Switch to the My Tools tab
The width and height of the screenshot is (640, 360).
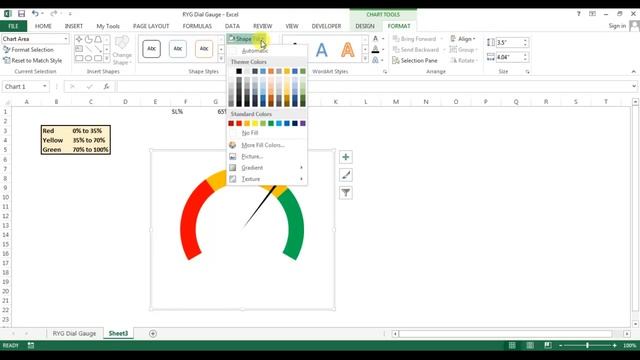pos(108,26)
